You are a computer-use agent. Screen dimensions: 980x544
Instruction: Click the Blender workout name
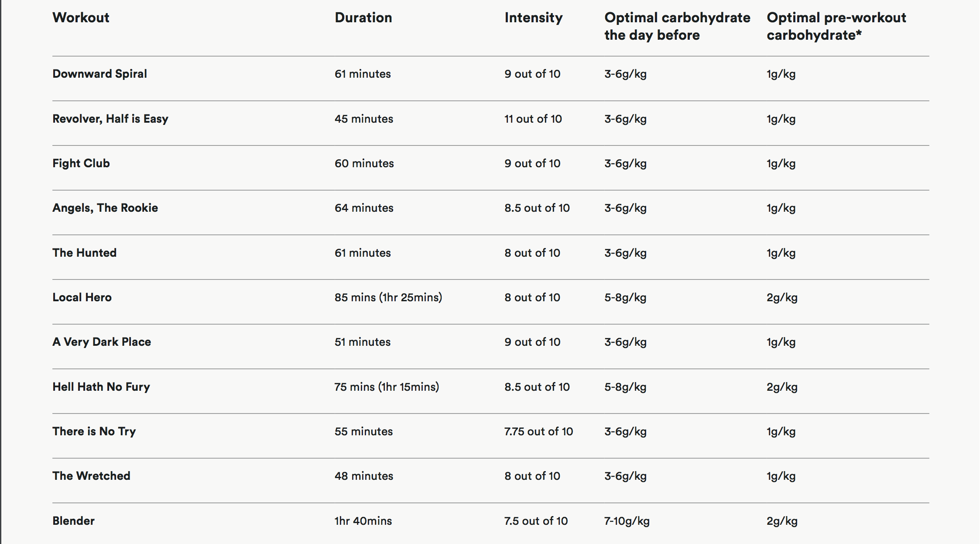click(x=73, y=521)
